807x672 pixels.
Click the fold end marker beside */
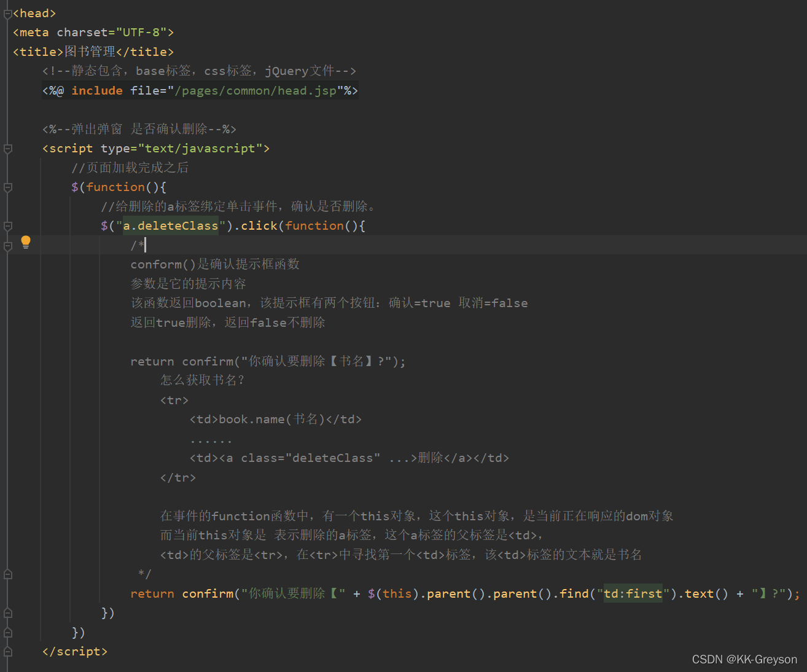[x=8, y=574]
